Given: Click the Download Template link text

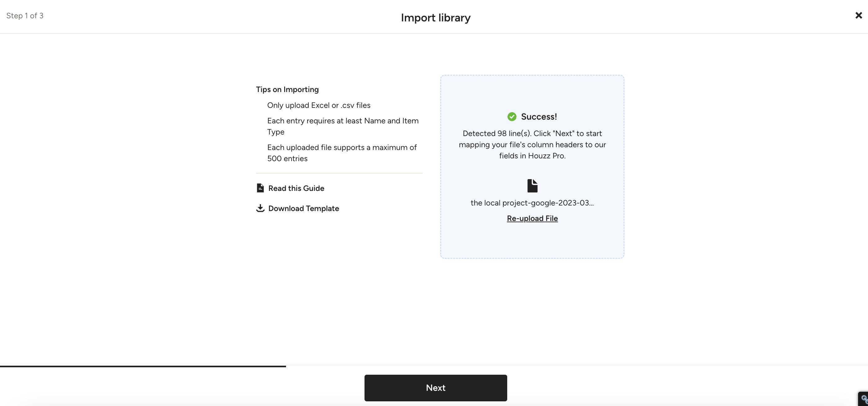Looking at the screenshot, I should pos(303,209).
